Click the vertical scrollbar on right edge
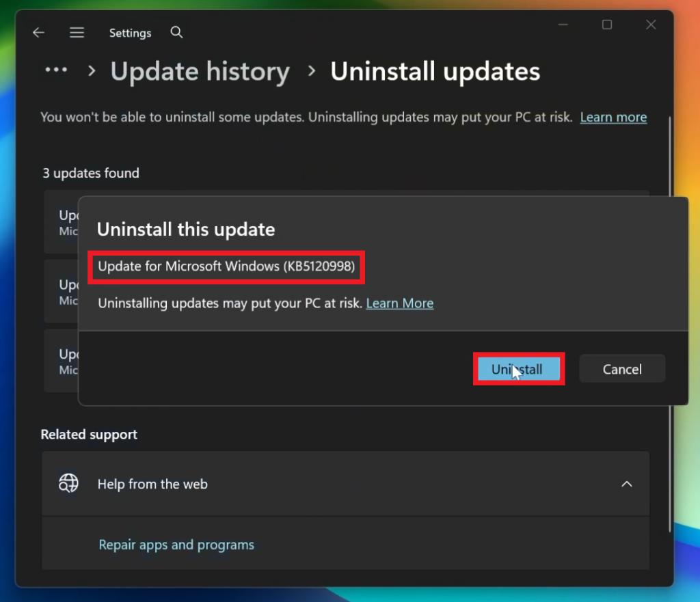The height and width of the screenshot is (602, 700). pyautogui.click(x=670, y=323)
